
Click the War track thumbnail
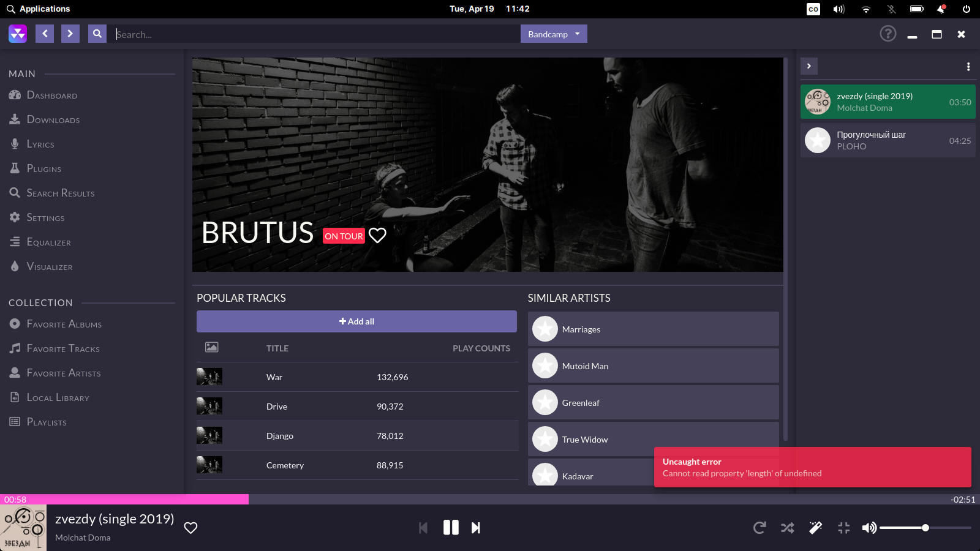(209, 377)
